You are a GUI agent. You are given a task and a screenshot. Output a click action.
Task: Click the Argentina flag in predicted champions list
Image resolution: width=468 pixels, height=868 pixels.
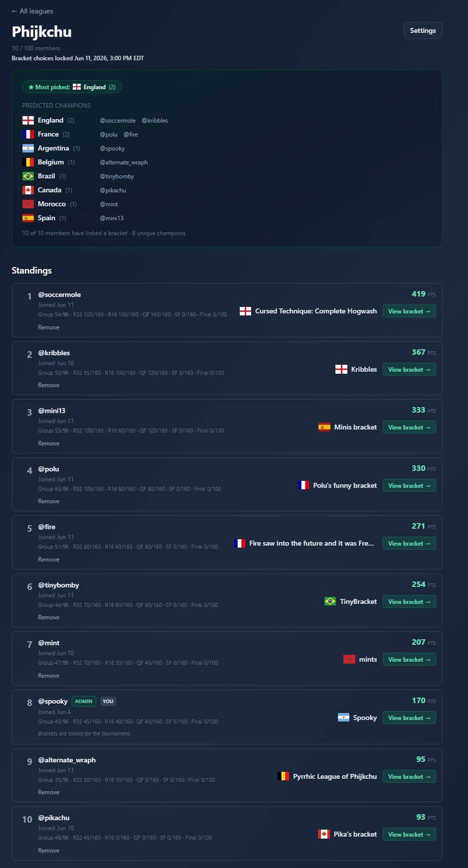tap(28, 148)
